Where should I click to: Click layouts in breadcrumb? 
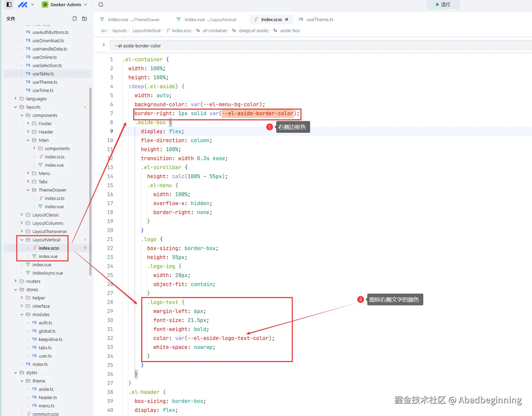coord(119,30)
